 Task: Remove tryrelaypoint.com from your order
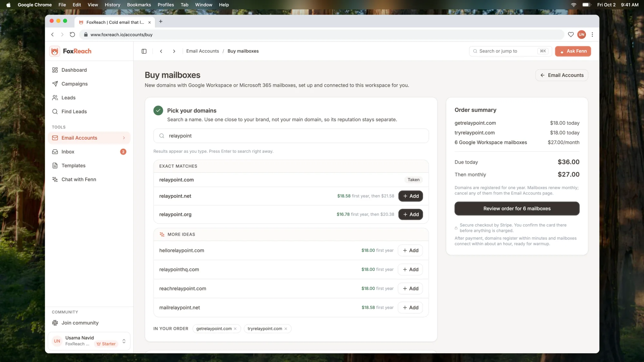(286, 329)
